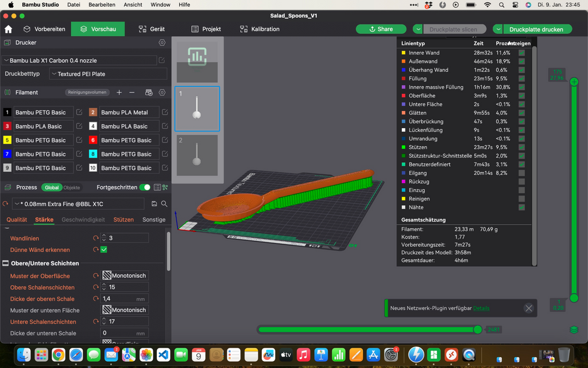Reset Wandlinien value with revert arrow
588x368 pixels.
pos(96,238)
